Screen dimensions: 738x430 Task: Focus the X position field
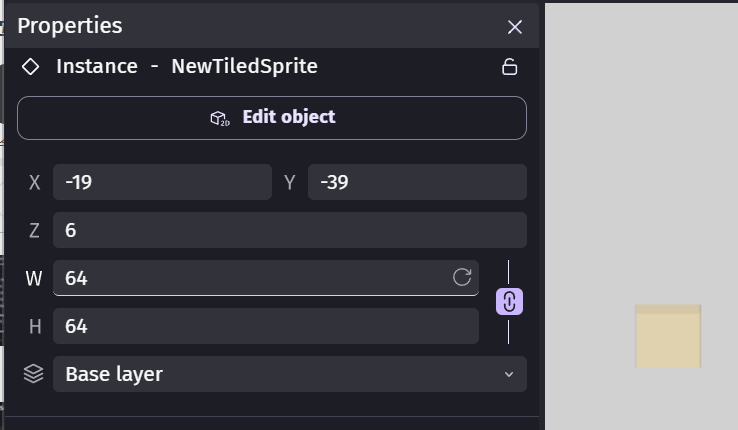pyautogui.click(x=162, y=182)
